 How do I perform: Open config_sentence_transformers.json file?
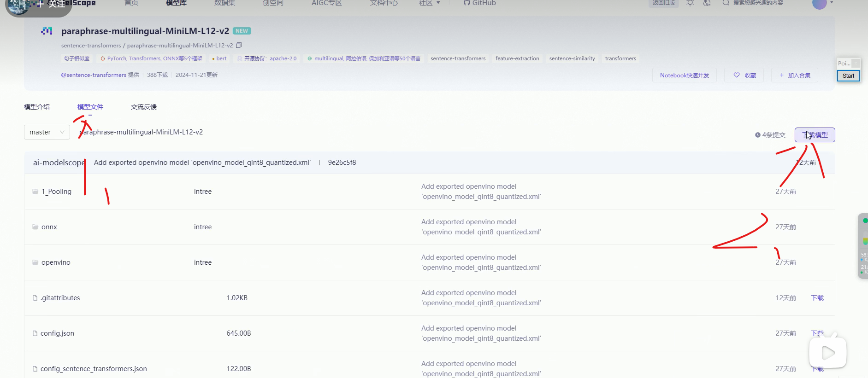pyautogui.click(x=94, y=369)
